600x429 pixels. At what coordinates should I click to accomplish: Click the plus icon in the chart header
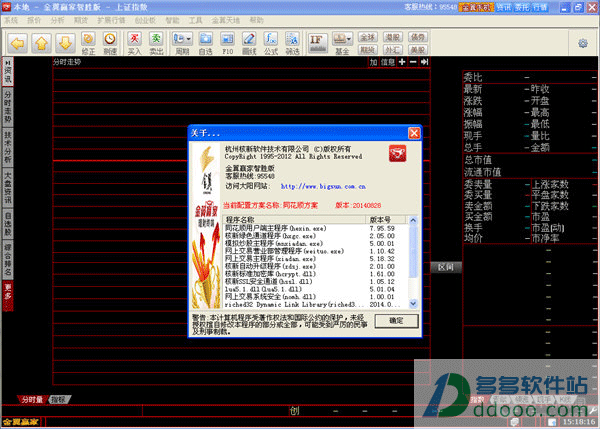pyautogui.click(x=402, y=62)
